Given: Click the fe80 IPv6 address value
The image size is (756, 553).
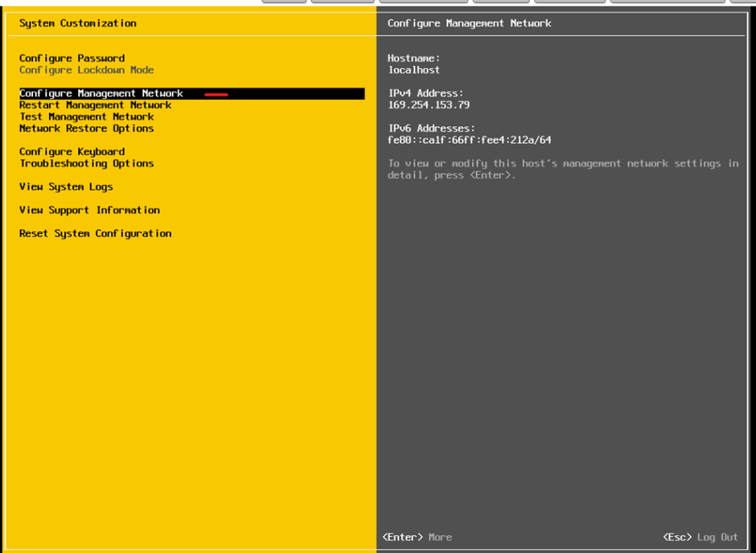Looking at the screenshot, I should click(469, 140).
